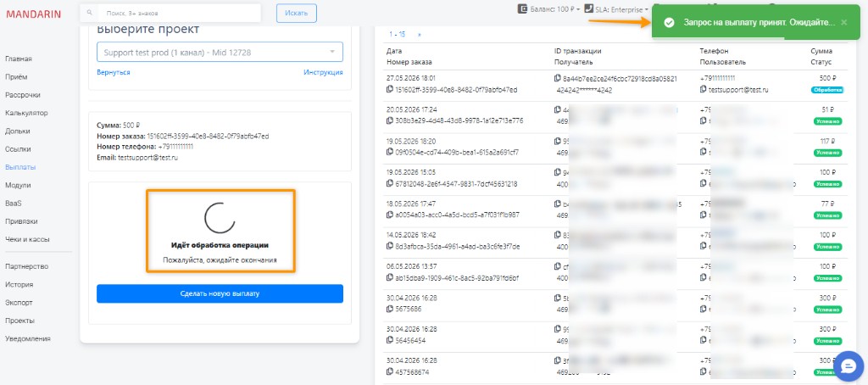
Task: Copy transaction ID in 20.05.2026 17:24 row
Action: [x=558, y=109]
